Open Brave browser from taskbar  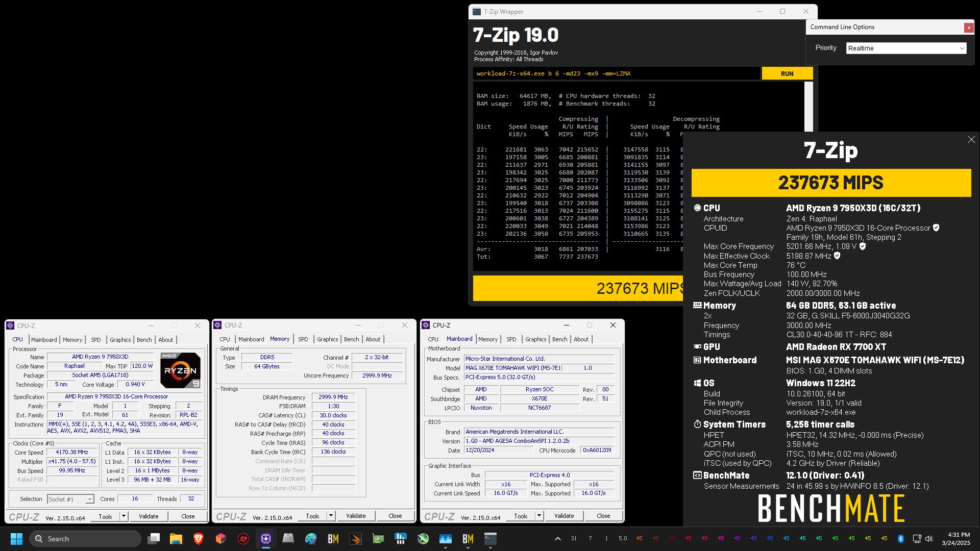199,539
